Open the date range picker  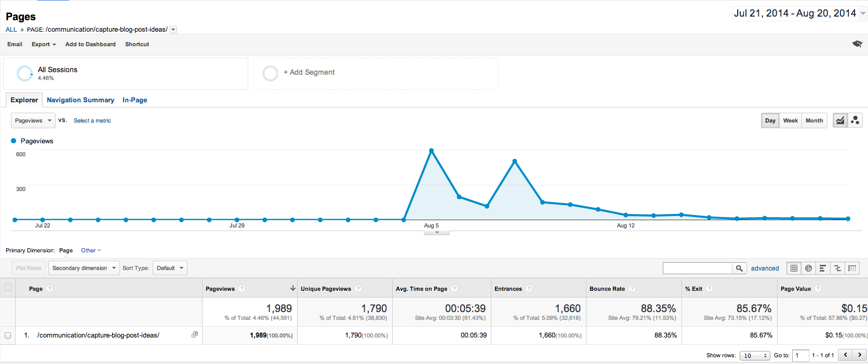pyautogui.click(x=799, y=14)
